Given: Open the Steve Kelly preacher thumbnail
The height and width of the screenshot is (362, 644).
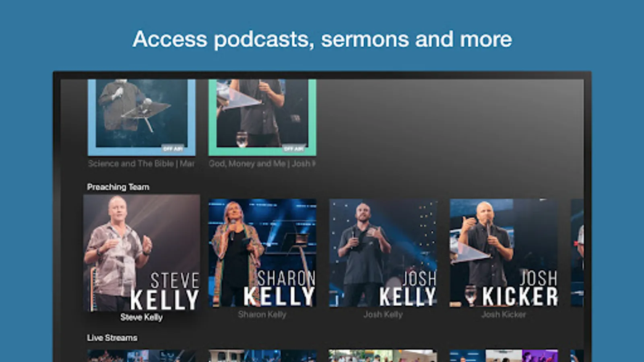Looking at the screenshot, I should click(142, 253).
